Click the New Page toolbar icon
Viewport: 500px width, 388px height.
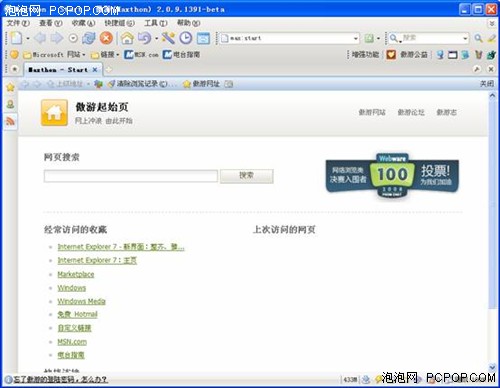click(16, 38)
